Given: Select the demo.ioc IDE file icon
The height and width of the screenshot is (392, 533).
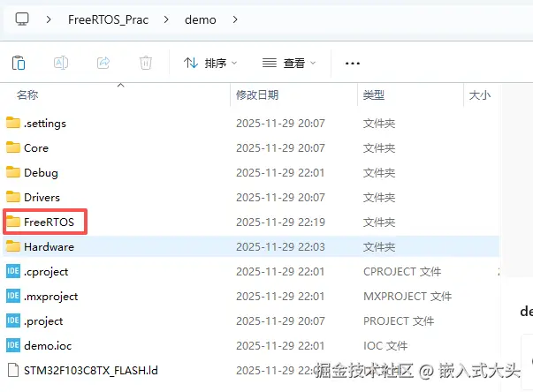Looking at the screenshot, I should 13,345.
